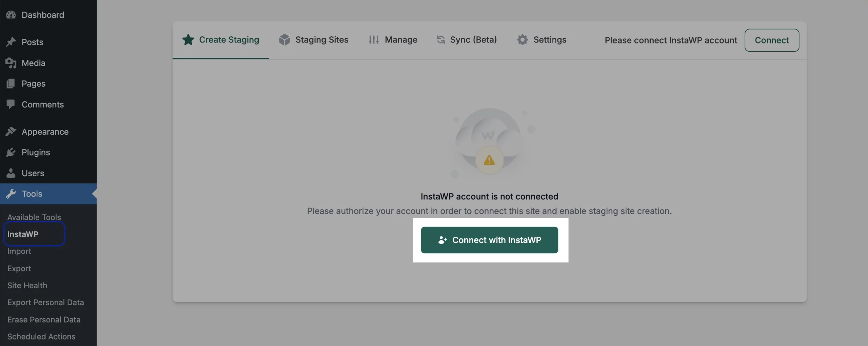868x346 pixels.
Task: Open Available Tools submenu link
Action: coord(34,217)
